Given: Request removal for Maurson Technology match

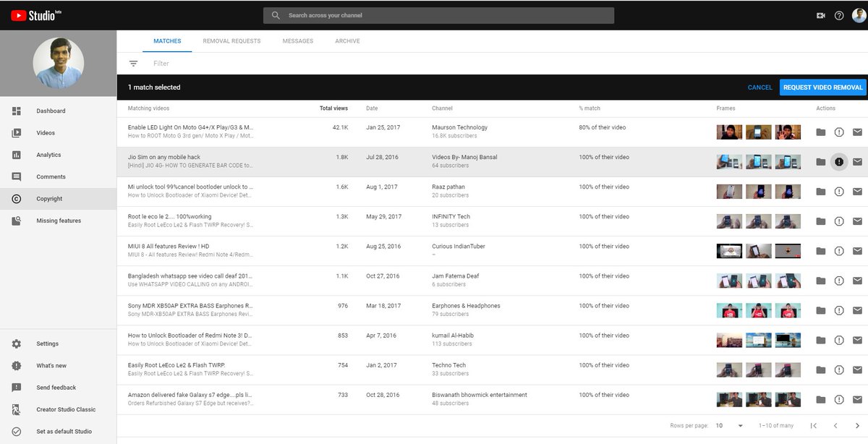Looking at the screenshot, I should coord(839,132).
